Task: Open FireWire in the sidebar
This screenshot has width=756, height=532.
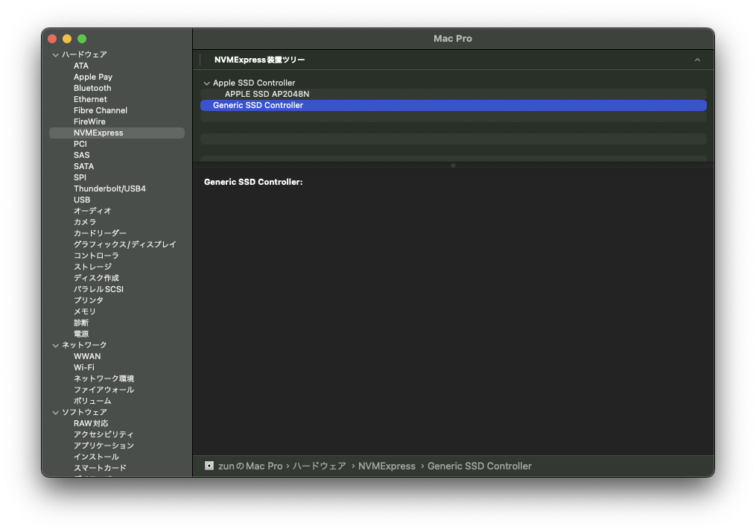Action: coord(89,121)
